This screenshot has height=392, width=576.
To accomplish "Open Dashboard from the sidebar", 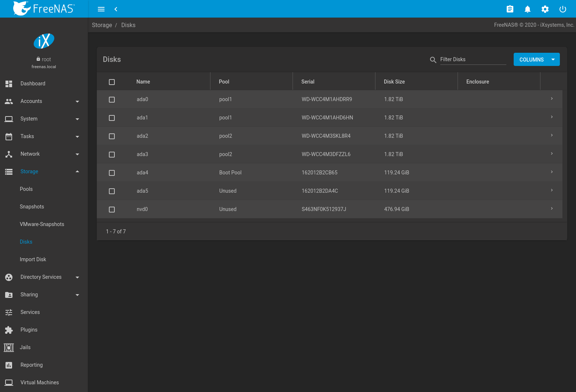I will click(33, 84).
